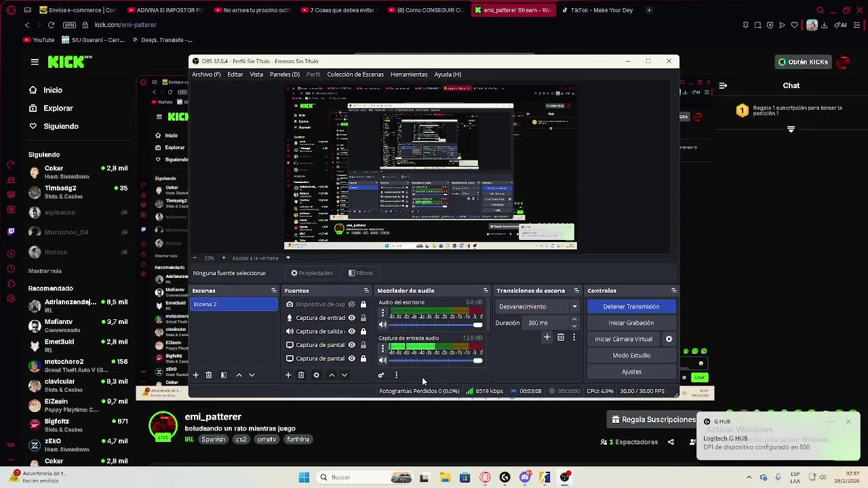Viewport: 868px width, 488px height.
Task: Toggle lock on Dispositivo de captura source
Action: pyautogui.click(x=363, y=304)
